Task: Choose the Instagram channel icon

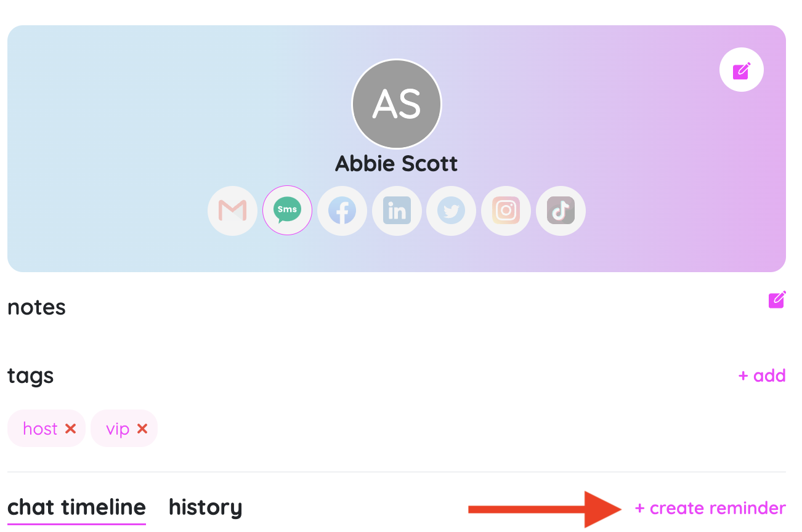Action: coord(506,211)
